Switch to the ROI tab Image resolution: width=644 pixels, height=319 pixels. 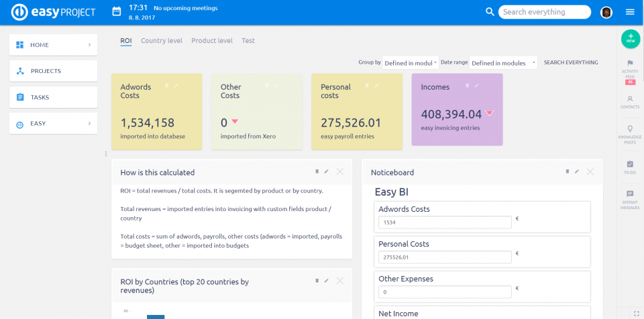[x=125, y=41]
